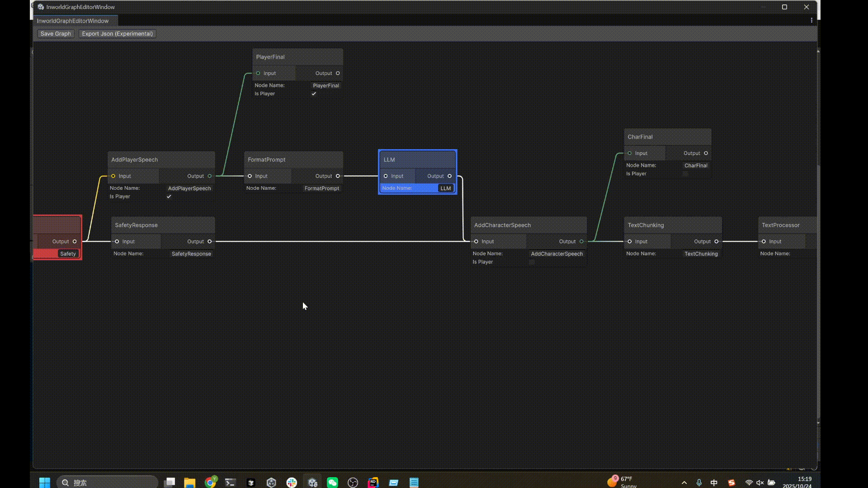Click the PlayerFinal node's Output port
The image size is (868, 488).
(338, 73)
